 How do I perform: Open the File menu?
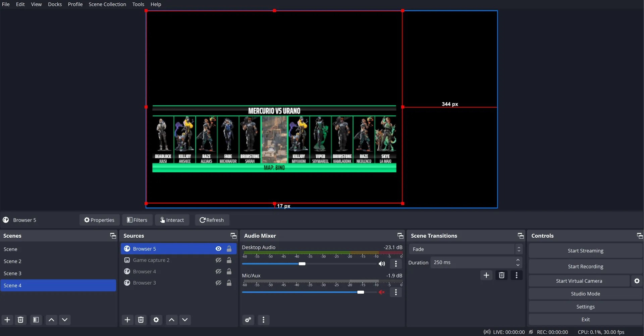coord(6,4)
